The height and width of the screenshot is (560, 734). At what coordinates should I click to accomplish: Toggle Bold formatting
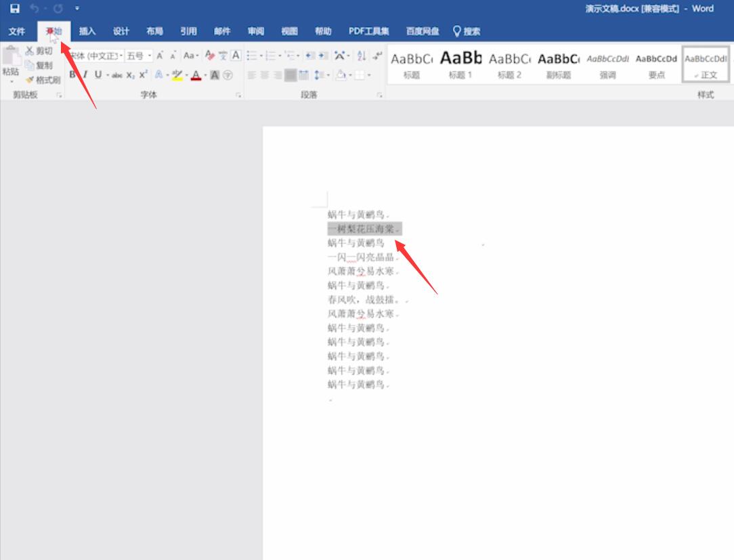72,75
